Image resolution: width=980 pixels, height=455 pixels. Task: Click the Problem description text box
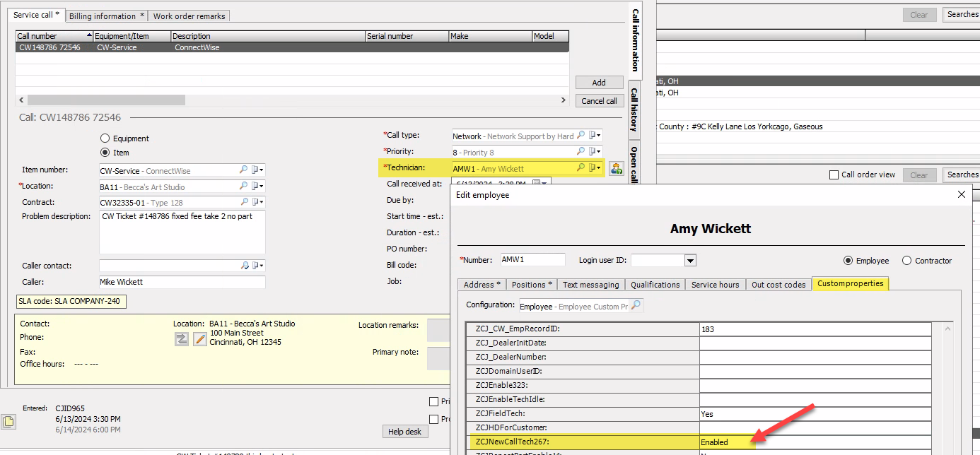point(182,232)
